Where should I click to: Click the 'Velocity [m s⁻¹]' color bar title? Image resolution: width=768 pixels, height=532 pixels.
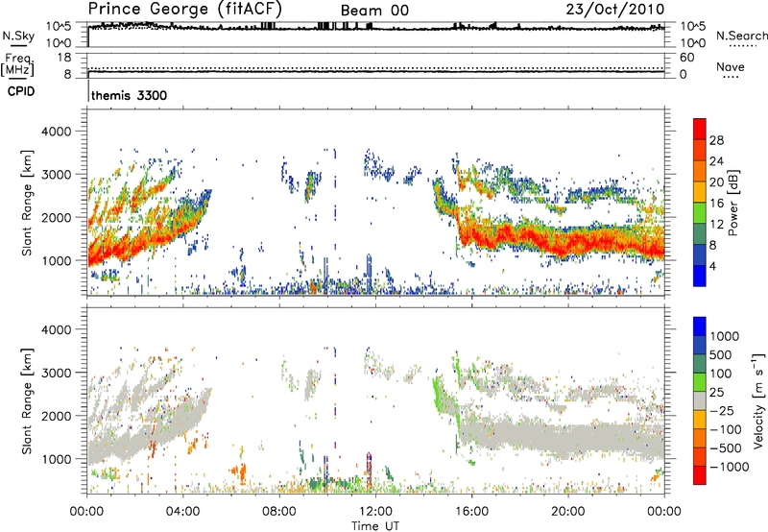(x=758, y=399)
